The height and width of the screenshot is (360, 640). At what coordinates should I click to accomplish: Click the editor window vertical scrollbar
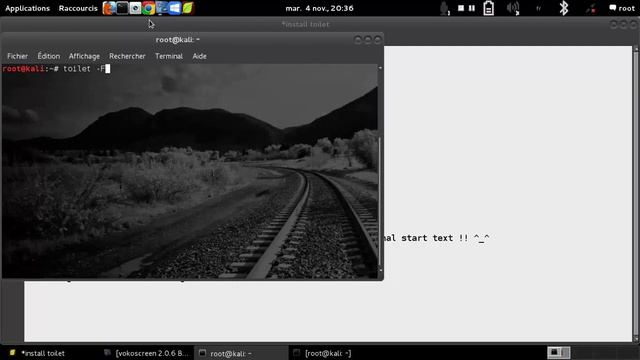(636, 194)
